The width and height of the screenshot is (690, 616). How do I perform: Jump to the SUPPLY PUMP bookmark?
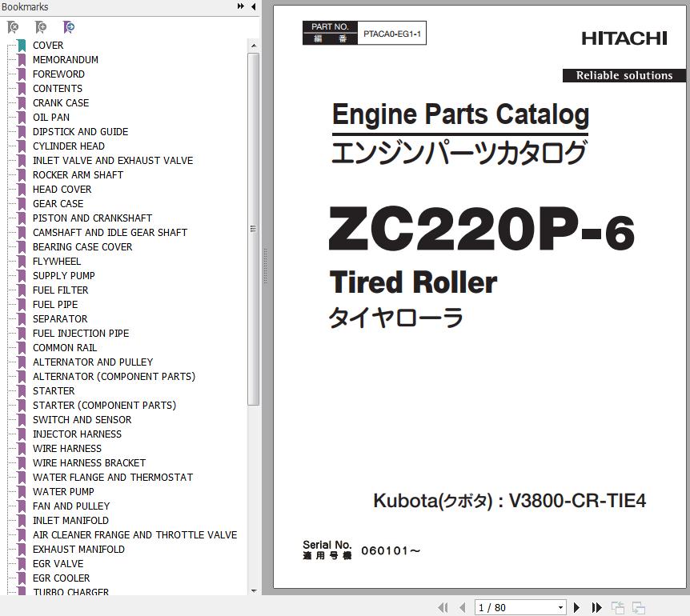(64, 276)
